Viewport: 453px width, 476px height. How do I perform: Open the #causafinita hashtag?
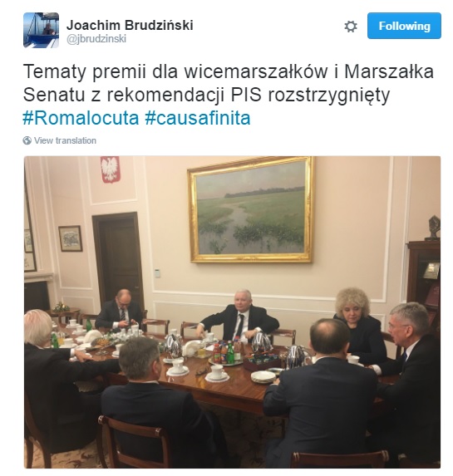point(198,118)
